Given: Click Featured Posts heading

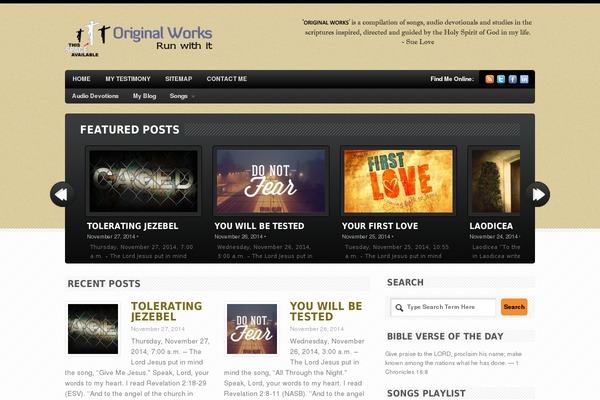Looking at the screenshot, I should (x=130, y=130).
